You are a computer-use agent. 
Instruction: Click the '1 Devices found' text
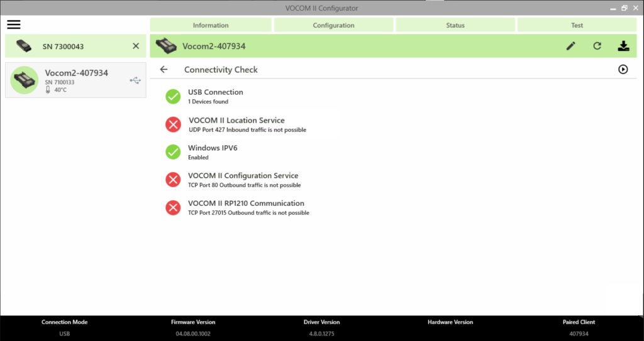(x=208, y=101)
